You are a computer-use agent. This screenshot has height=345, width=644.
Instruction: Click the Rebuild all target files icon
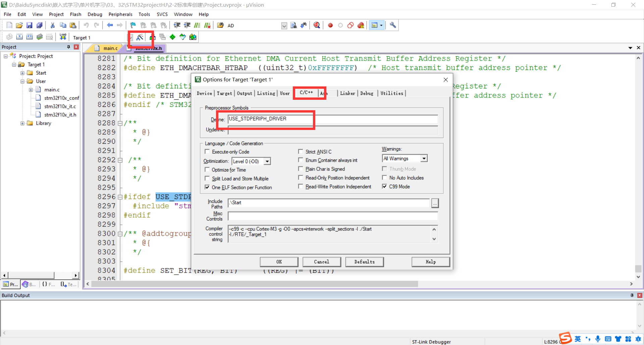30,37
